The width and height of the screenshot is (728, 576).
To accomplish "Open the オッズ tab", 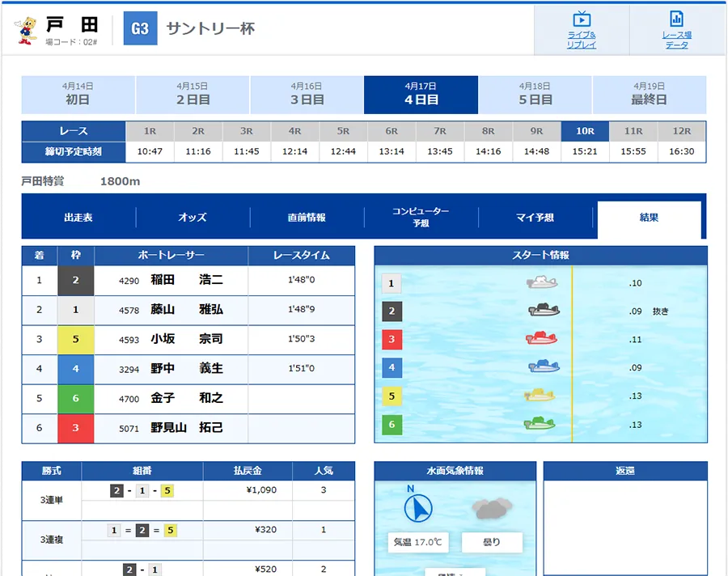I will [193, 218].
